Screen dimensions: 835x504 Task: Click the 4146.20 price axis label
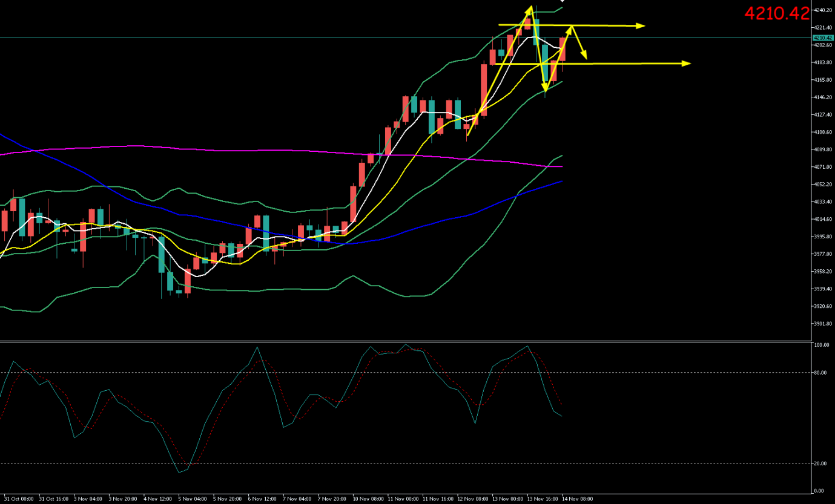(823, 97)
